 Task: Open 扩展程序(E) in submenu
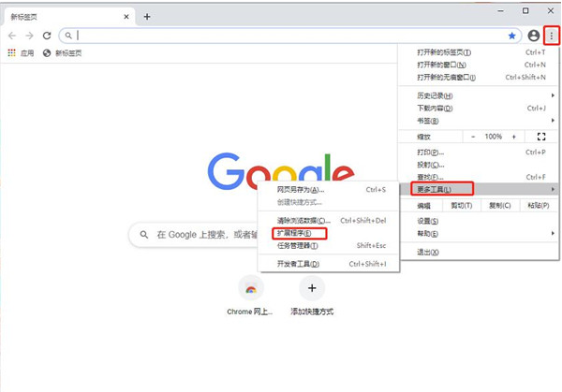pyautogui.click(x=329, y=233)
